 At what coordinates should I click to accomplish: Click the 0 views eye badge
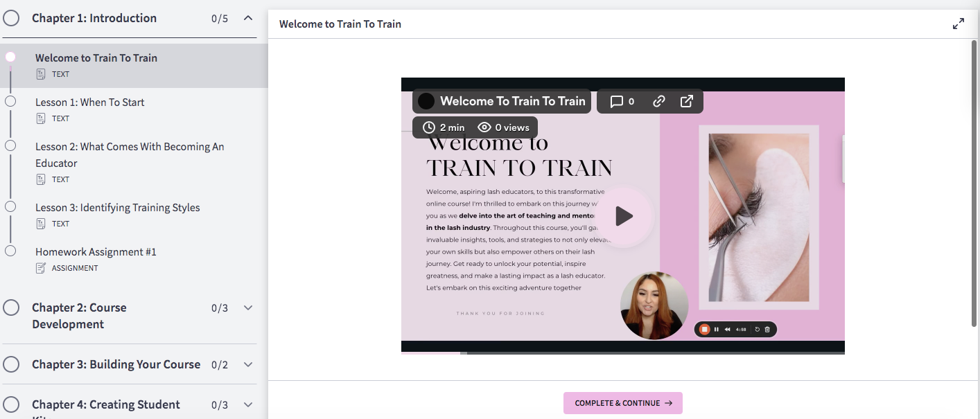(504, 127)
